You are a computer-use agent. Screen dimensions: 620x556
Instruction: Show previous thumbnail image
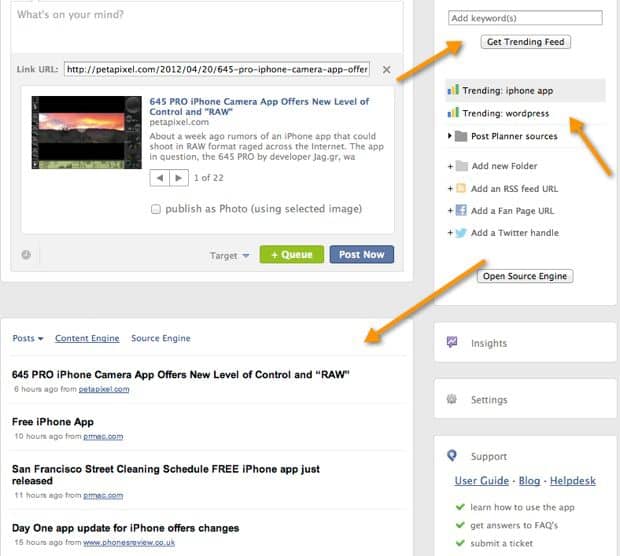click(x=160, y=178)
